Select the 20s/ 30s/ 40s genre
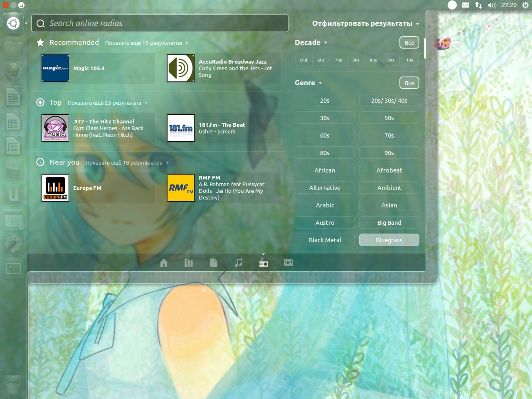532x399 pixels. [x=389, y=100]
